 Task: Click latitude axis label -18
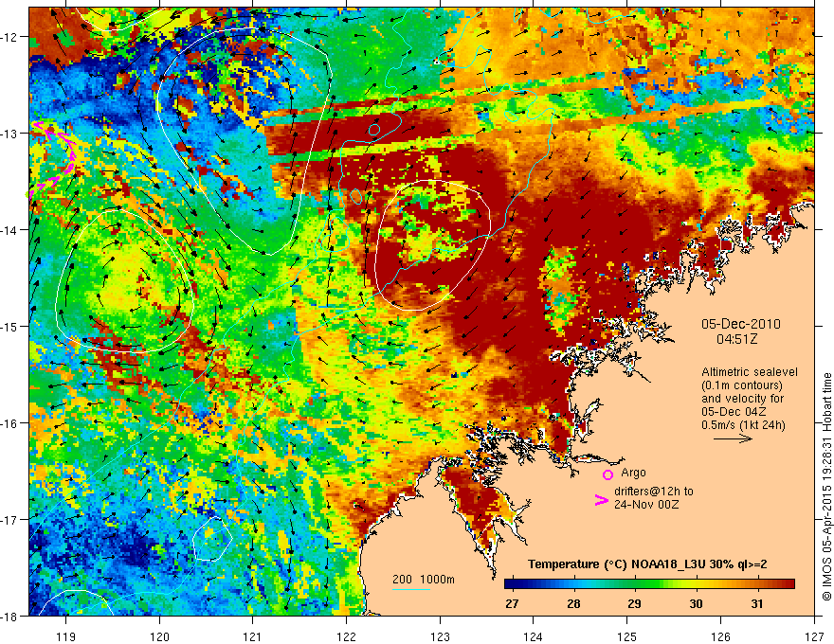[x=10, y=616]
